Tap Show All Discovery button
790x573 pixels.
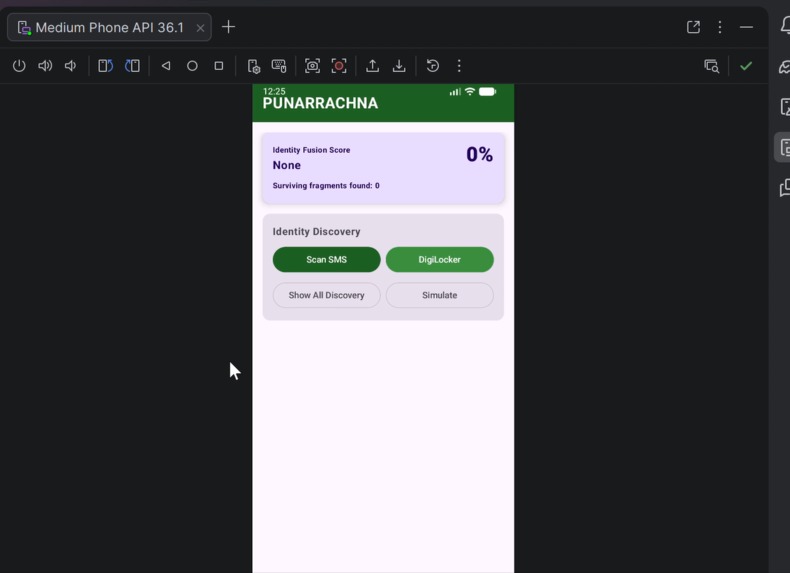click(x=326, y=295)
